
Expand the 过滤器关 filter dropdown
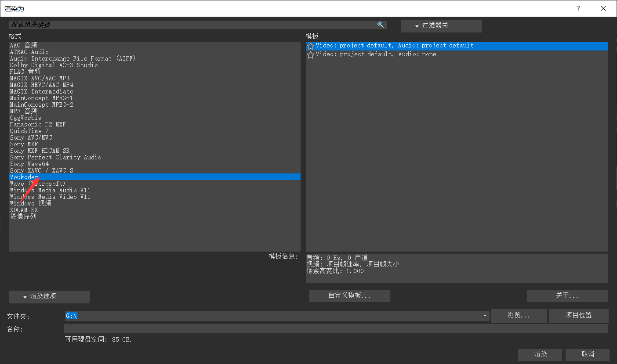(441, 26)
